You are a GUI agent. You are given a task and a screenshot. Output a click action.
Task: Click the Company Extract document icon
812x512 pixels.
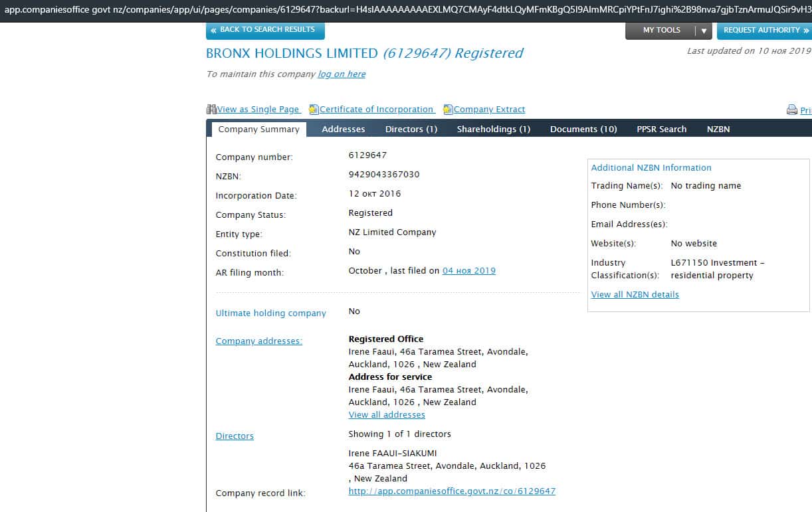click(449, 110)
